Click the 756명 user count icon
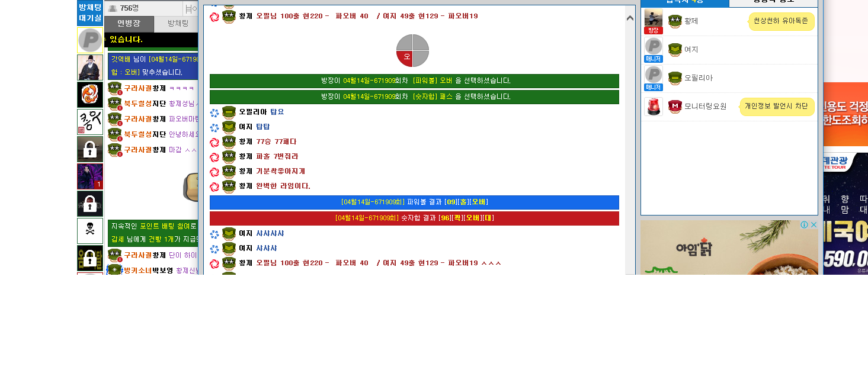The width and height of the screenshot is (868, 373). coord(112,8)
